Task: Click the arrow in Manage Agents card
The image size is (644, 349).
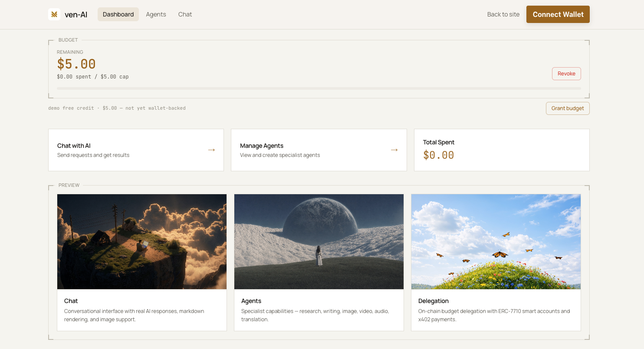Action: pos(394,150)
